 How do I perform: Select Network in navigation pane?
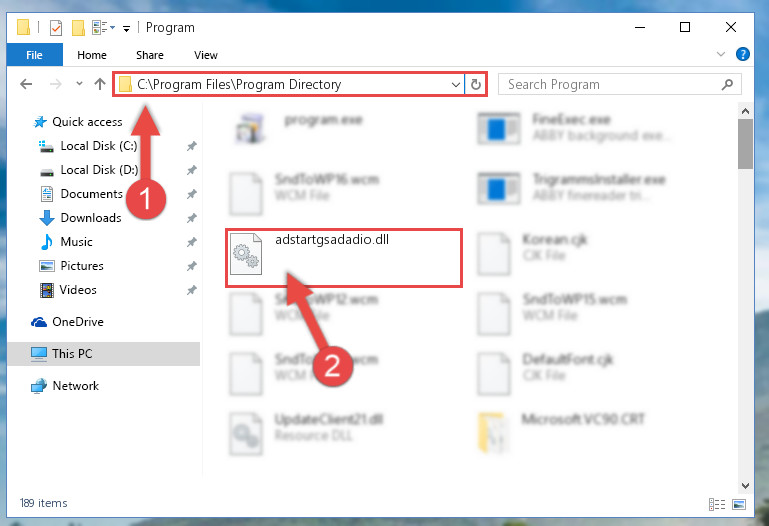tap(75, 386)
